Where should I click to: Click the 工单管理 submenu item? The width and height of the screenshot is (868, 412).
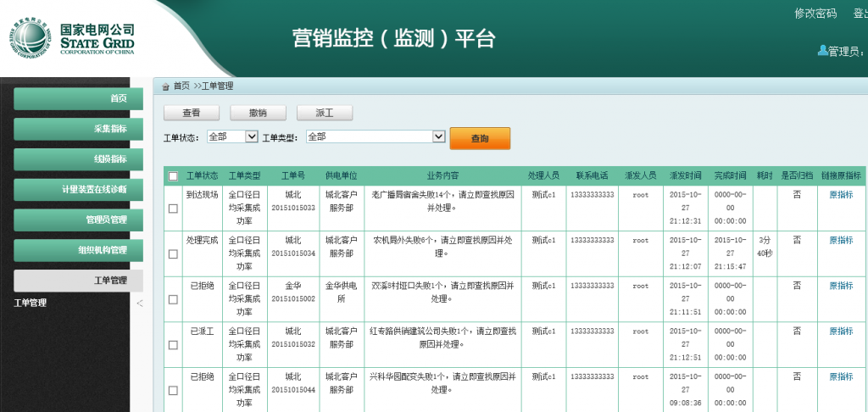coord(30,303)
